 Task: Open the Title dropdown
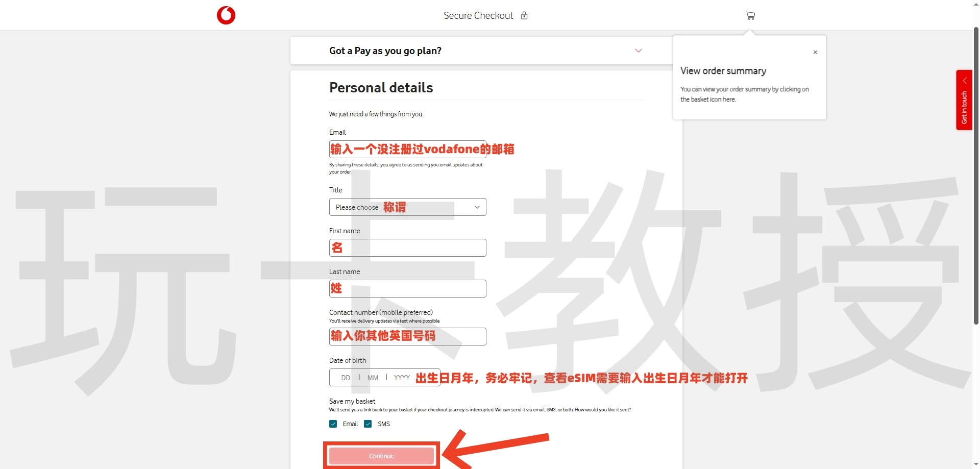[x=407, y=207]
